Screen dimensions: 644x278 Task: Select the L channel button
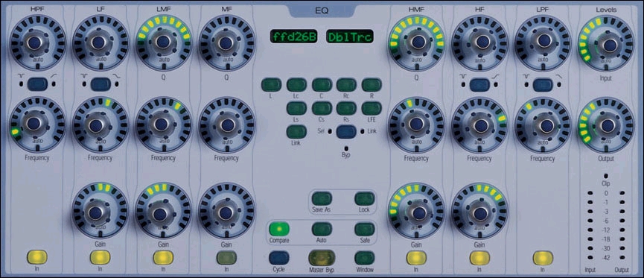point(271,85)
